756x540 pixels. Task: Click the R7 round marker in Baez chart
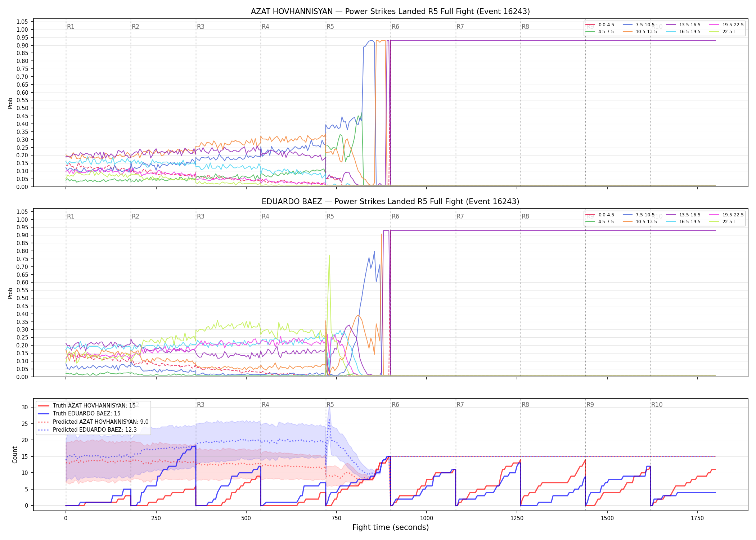pyautogui.click(x=460, y=216)
